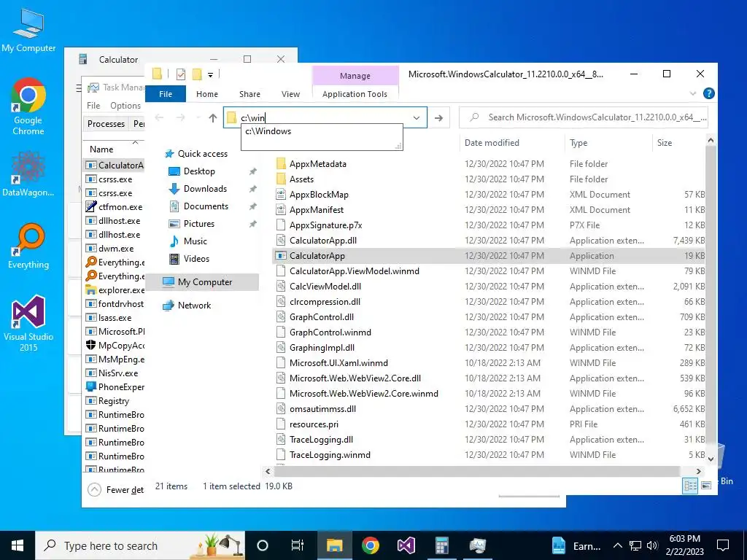The width and height of the screenshot is (747, 560).
Task: Open Google Chrome desktop shortcut
Action: coord(28,106)
